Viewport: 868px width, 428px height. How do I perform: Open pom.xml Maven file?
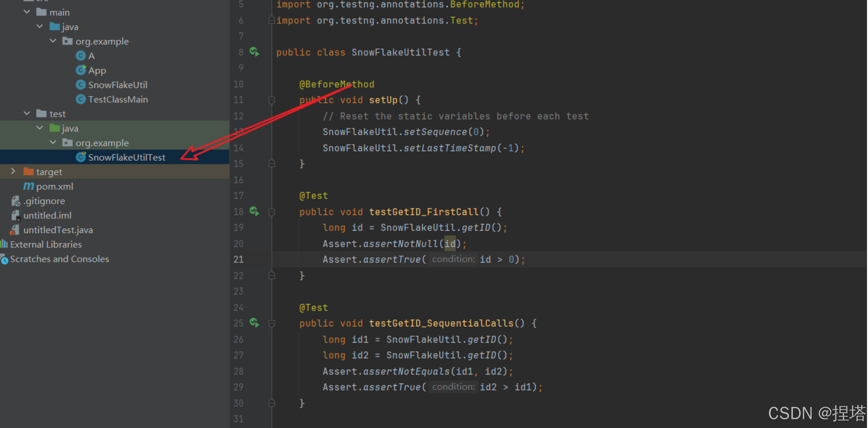54,186
